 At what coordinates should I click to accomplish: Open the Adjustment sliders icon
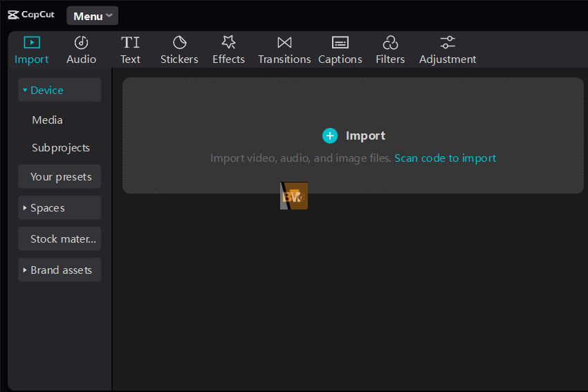[x=448, y=43]
